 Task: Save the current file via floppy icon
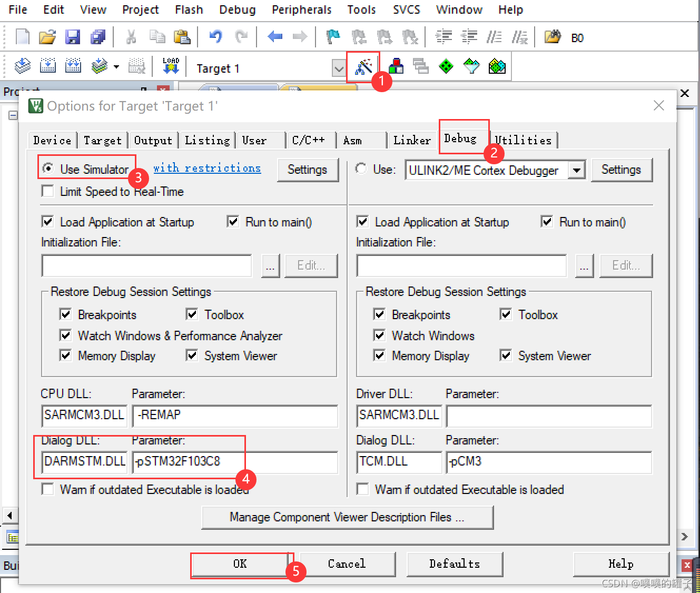pyautogui.click(x=73, y=37)
